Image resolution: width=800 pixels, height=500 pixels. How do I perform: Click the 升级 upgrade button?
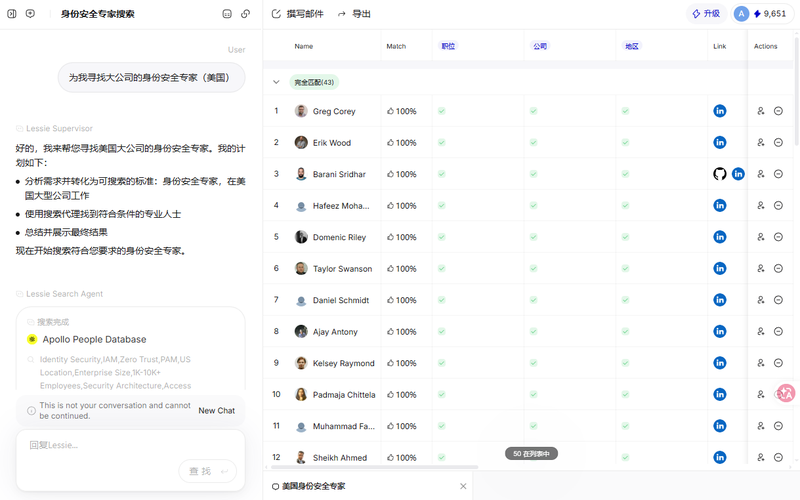coord(706,14)
